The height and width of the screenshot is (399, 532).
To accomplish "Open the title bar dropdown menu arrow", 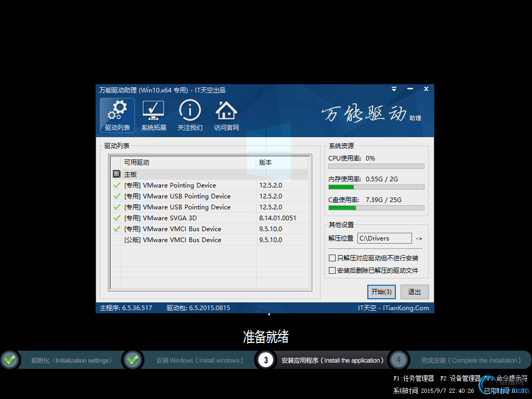I will [394, 89].
